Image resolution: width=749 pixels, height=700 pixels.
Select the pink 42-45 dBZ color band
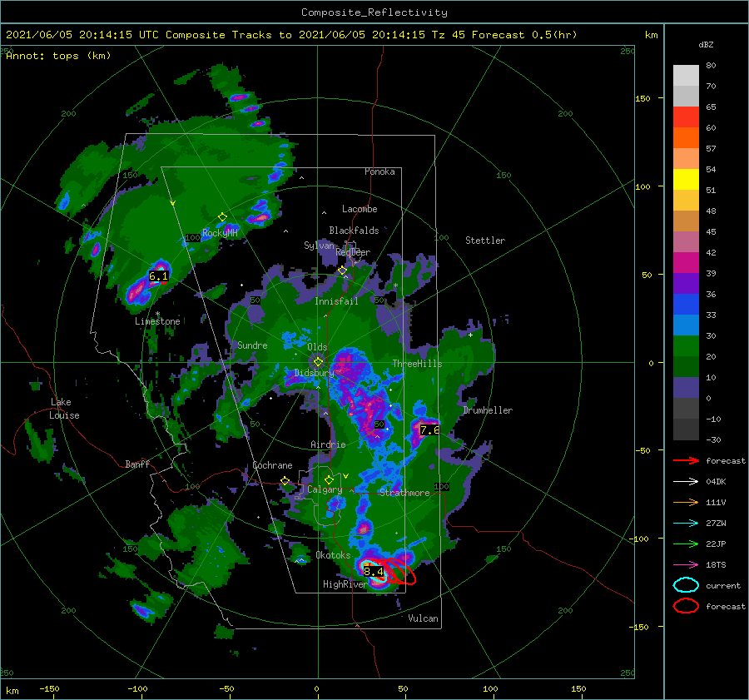(686, 241)
